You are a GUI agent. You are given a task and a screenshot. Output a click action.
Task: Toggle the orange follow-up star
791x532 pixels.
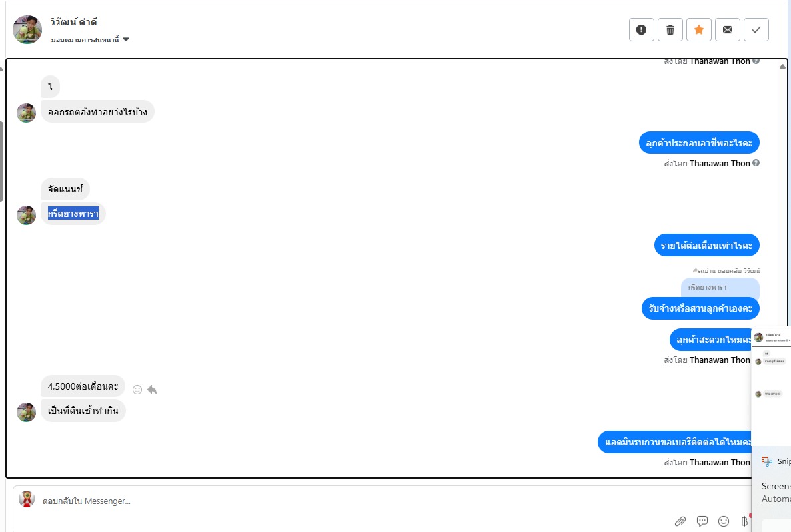[x=698, y=29]
